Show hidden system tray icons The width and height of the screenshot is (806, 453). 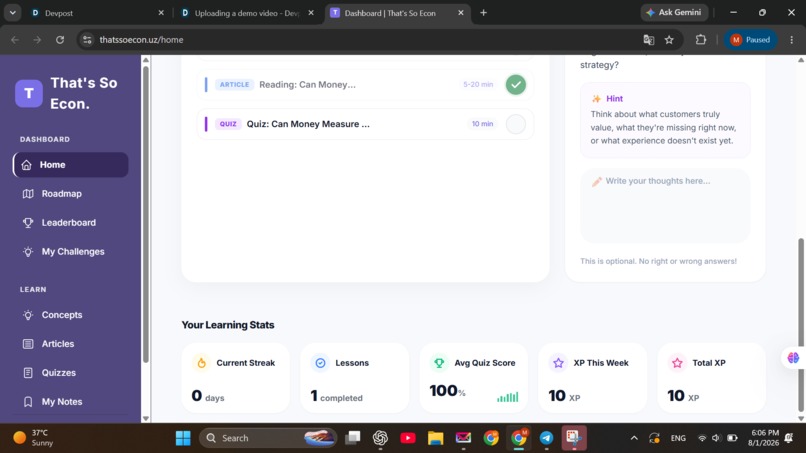coord(634,438)
